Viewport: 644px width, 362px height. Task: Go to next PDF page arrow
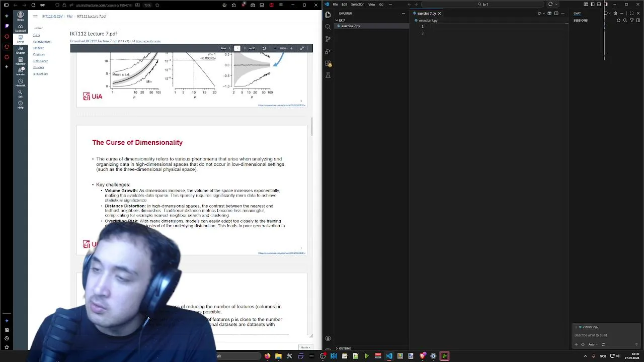tap(245, 48)
